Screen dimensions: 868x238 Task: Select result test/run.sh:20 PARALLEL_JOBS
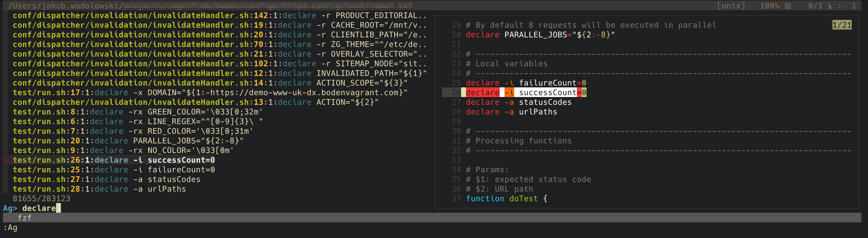pyautogui.click(x=128, y=141)
